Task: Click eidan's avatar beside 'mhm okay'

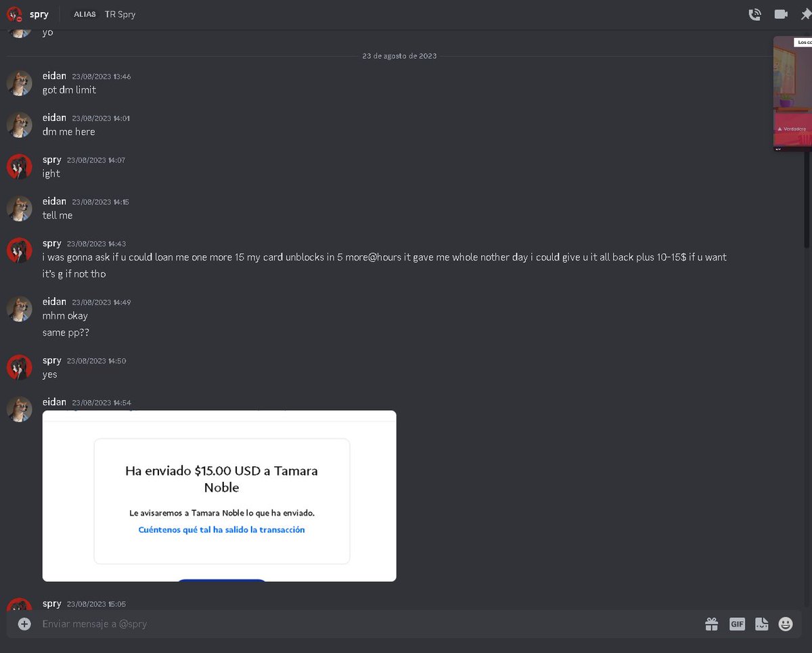Action: [19, 309]
